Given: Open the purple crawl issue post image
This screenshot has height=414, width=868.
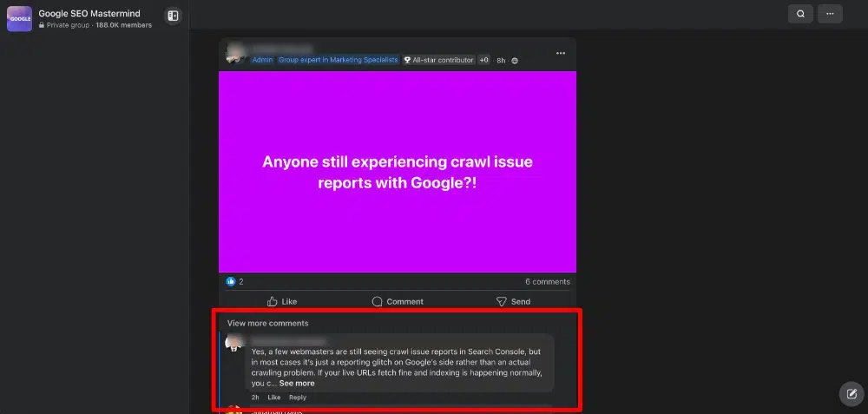Looking at the screenshot, I should coord(398,172).
